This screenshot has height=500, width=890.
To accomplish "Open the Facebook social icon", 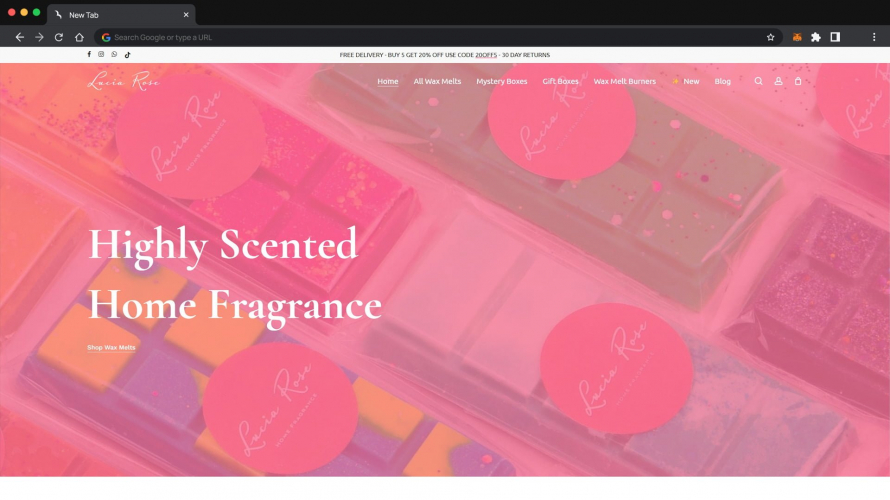I will [x=89, y=54].
